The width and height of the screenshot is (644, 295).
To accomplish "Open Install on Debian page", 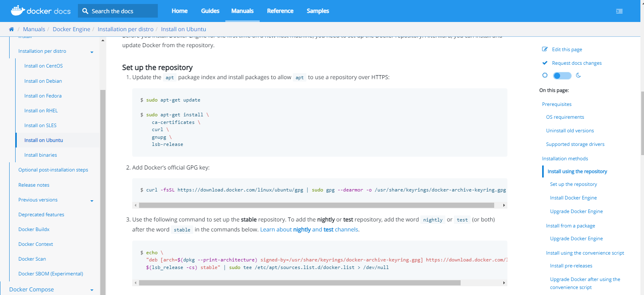I will 43,81.
